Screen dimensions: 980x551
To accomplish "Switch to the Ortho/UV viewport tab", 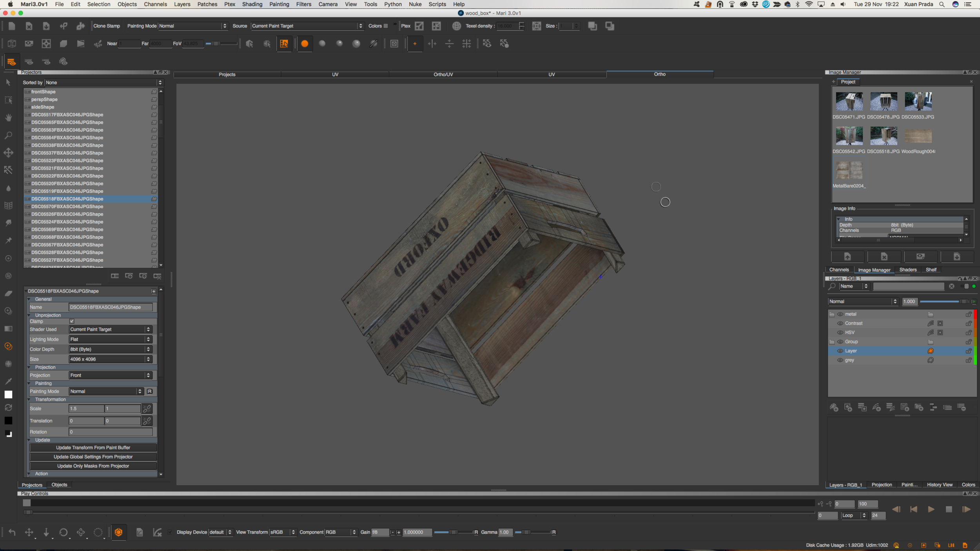I will [x=443, y=74].
